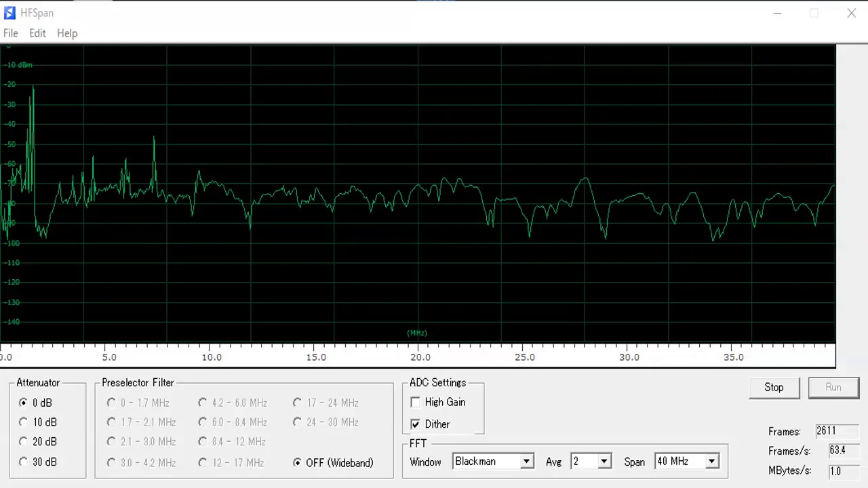Open the File menu
Image resolution: width=868 pixels, height=488 pixels.
tap(11, 33)
